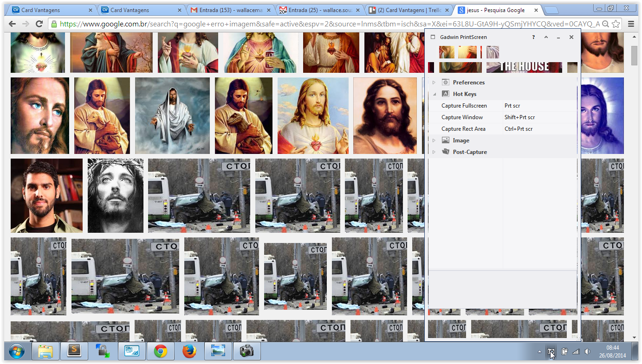Collapse the Gadwin PrintScreen panel with caret

546,37
